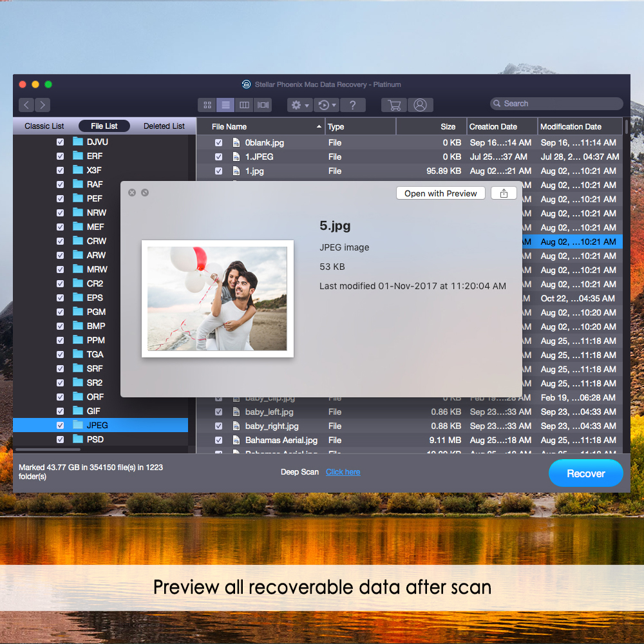Image resolution: width=644 pixels, height=644 pixels.
Task: Click the Search field
Action: click(x=557, y=104)
